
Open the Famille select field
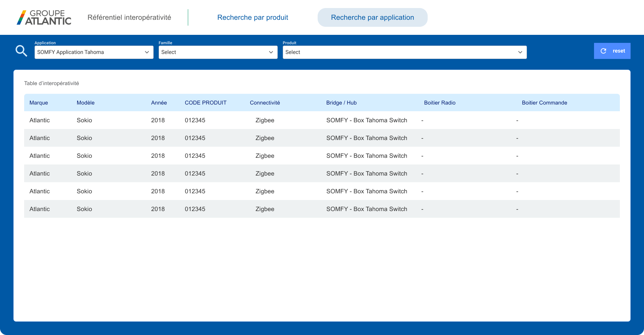(218, 52)
